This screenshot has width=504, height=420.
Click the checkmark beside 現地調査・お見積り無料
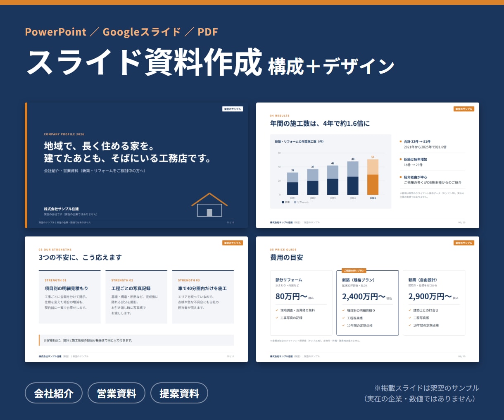277,310
